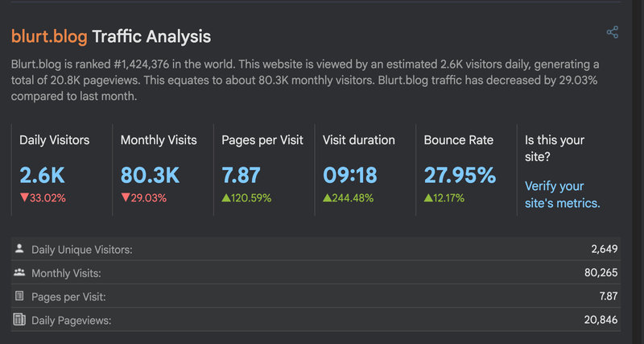
Task: Click the newspaper icon beside Daily Pageviews
Action: click(x=19, y=319)
